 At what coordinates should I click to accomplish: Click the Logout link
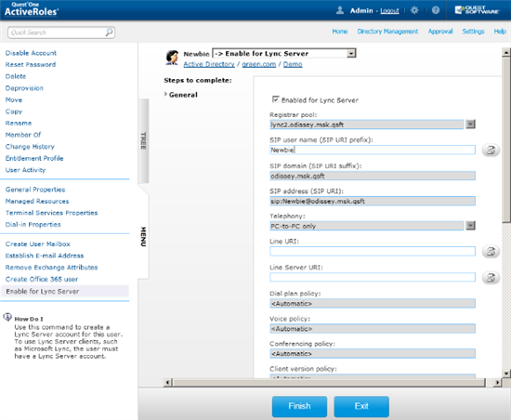click(x=389, y=11)
